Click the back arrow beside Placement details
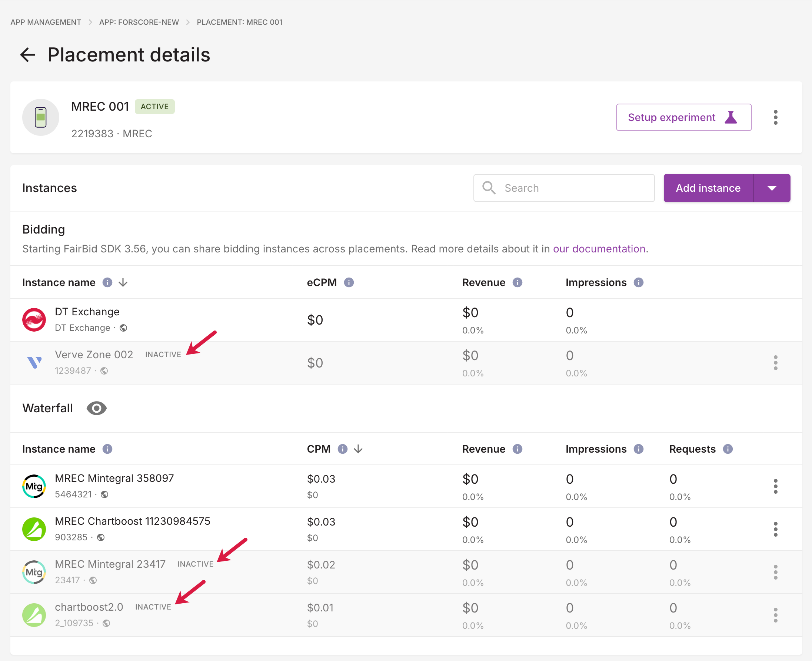 (x=27, y=55)
